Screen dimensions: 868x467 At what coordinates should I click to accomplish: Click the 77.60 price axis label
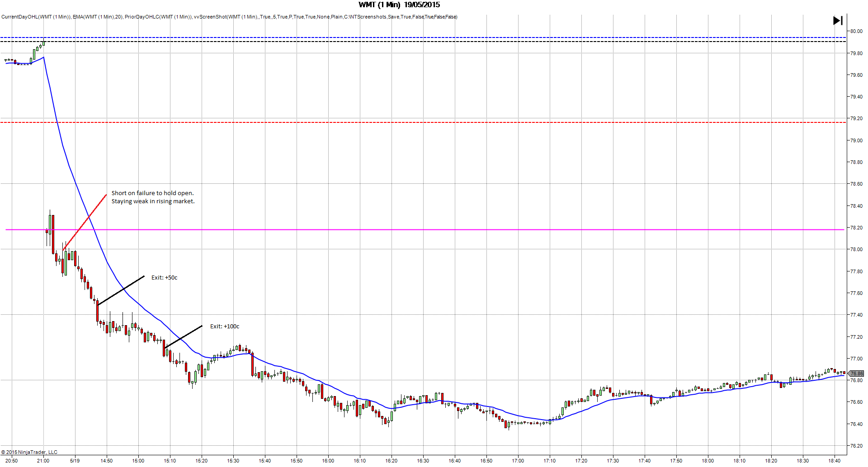point(856,293)
